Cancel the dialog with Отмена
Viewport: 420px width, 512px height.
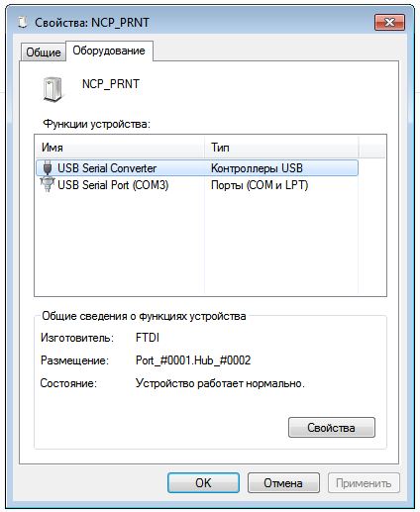coord(283,483)
